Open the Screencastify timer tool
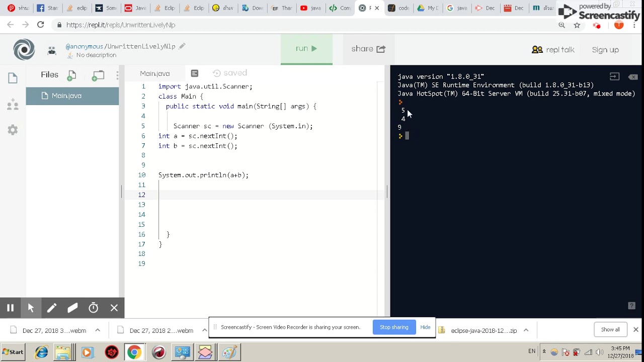Viewport: 644px width, 362px height. click(94, 308)
